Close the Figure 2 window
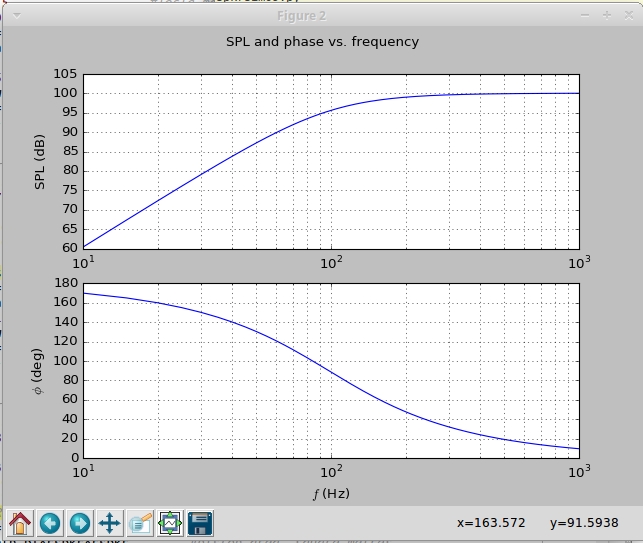 629,16
